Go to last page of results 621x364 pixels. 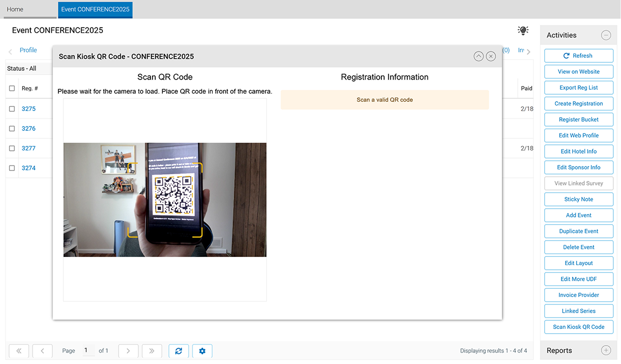click(151, 350)
